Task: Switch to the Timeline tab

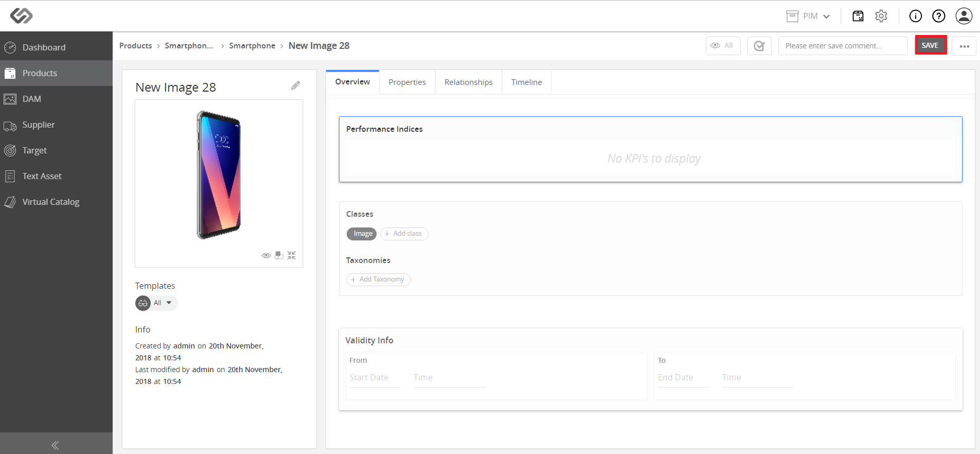Action: [526, 82]
